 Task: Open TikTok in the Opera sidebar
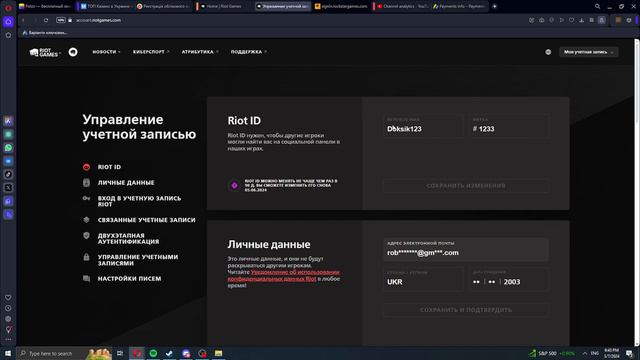coord(8,174)
